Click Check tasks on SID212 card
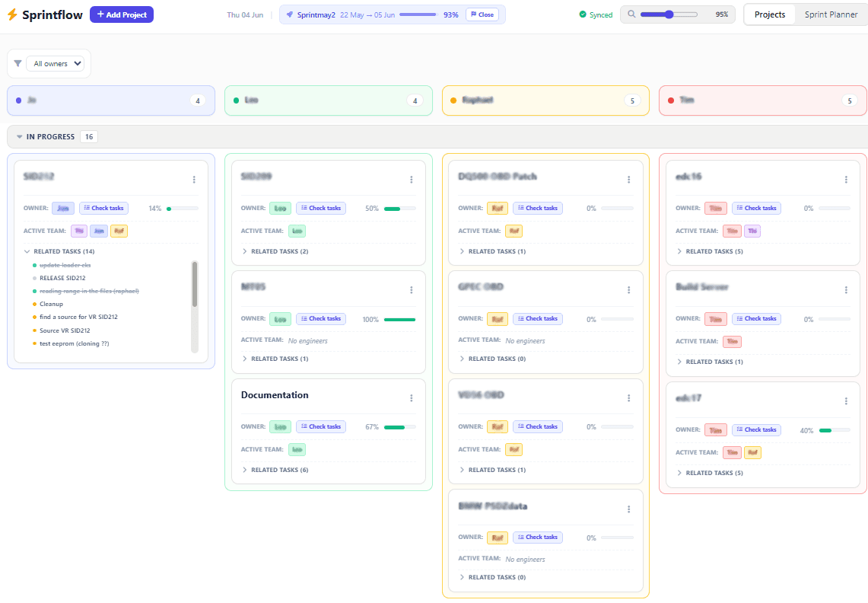Image resolution: width=868 pixels, height=603 pixels. [103, 209]
